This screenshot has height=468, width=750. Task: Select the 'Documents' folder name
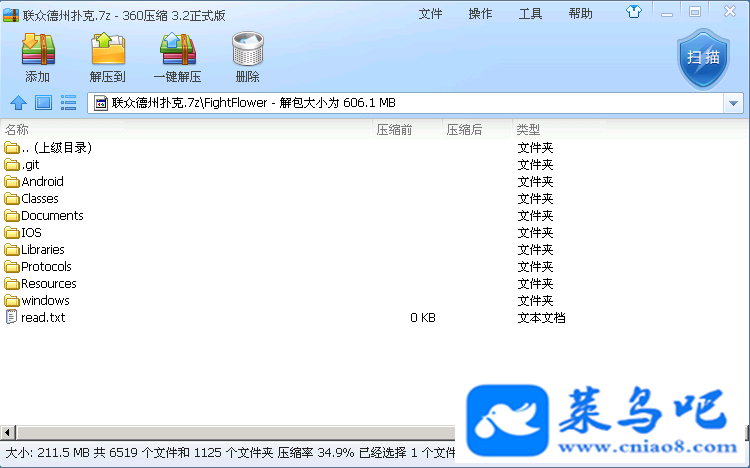52,216
